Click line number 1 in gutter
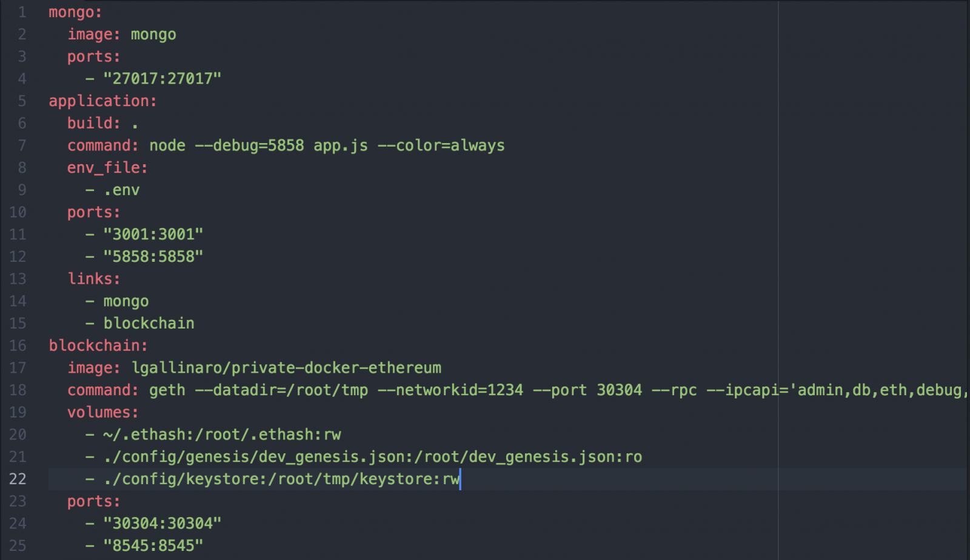Image resolution: width=970 pixels, height=560 pixels. 22,13
